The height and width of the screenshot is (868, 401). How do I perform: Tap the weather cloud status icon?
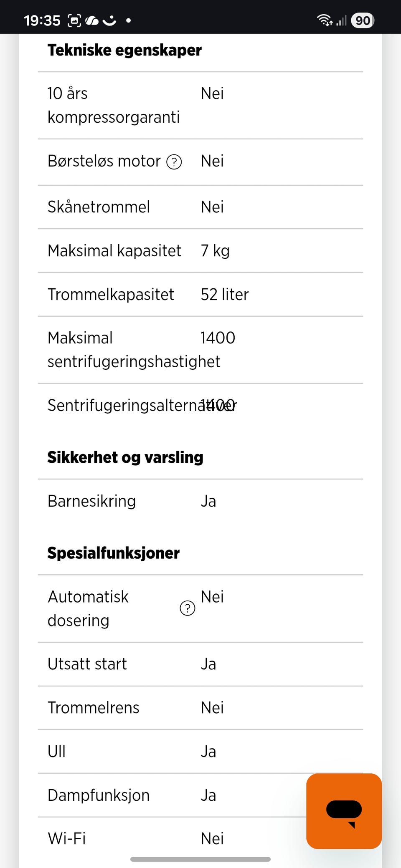click(x=91, y=20)
